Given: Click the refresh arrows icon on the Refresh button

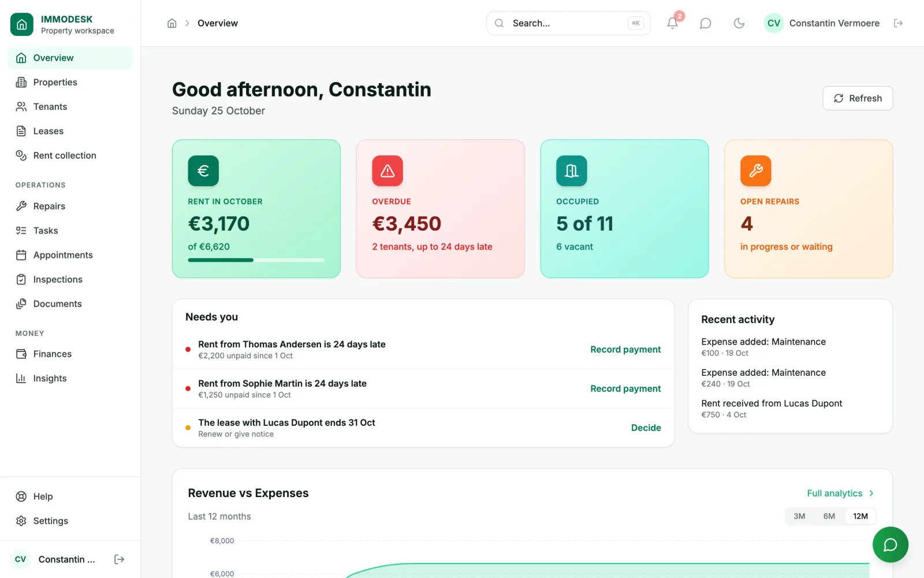Looking at the screenshot, I should [839, 98].
